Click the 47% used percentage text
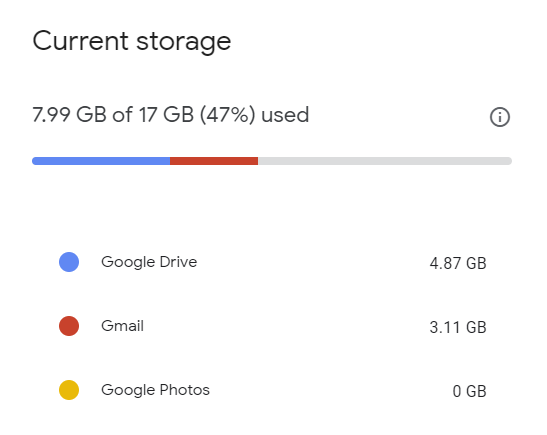 tap(228, 115)
